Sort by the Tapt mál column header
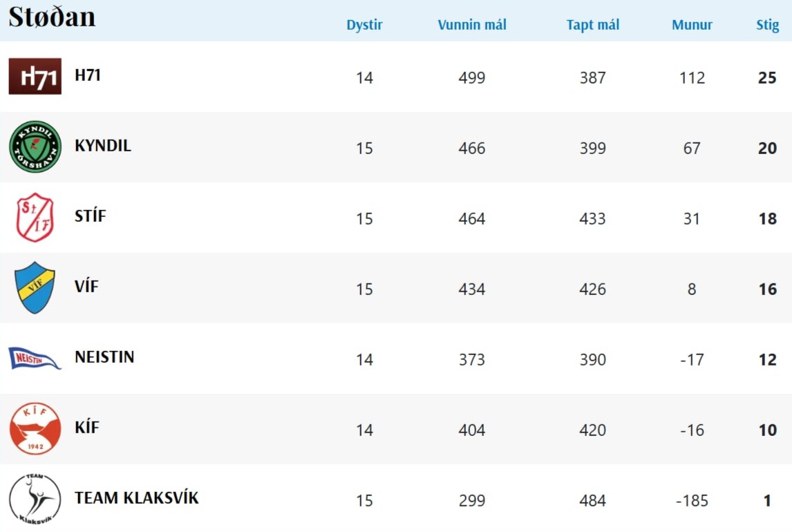This screenshot has height=532, width=792. (x=593, y=26)
